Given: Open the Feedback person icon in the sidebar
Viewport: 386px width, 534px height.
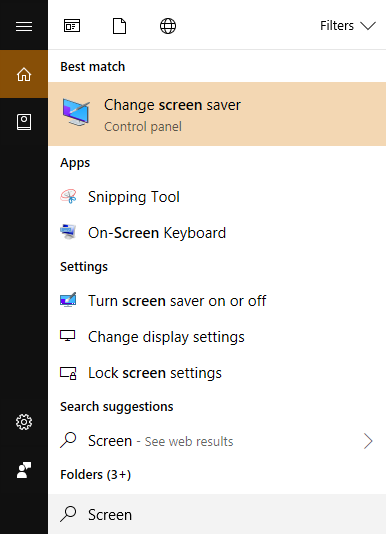Looking at the screenshot, I should coord(24,470).
